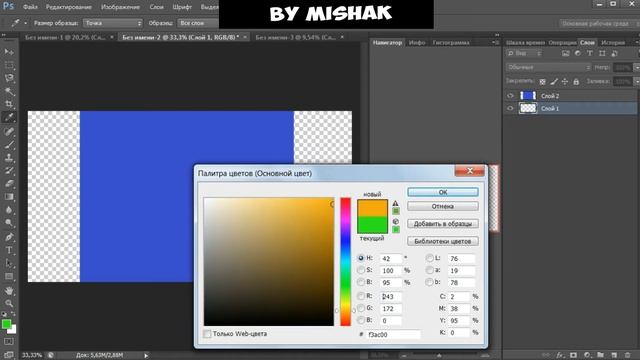Select the Eraser tool

tap(9, 184)
